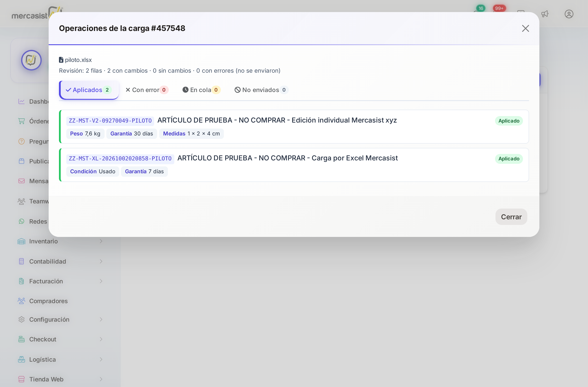
Task: Open Preguntas question icon in sidebar
Action: [x=22, y=141]
